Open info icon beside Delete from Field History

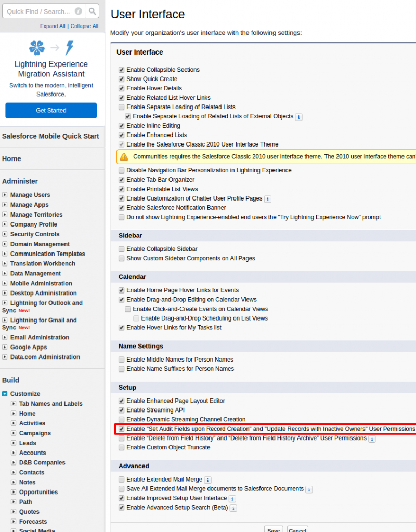[372, 439]
